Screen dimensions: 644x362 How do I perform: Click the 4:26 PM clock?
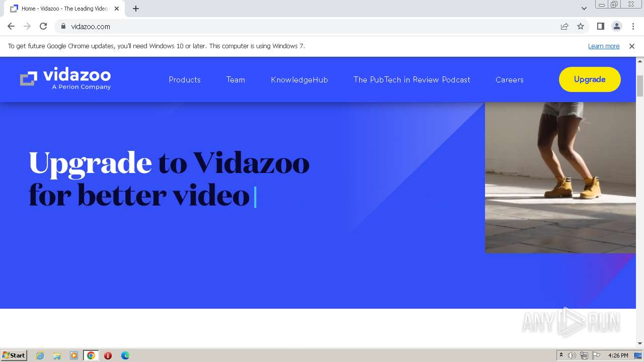click(x=618, y=355)
